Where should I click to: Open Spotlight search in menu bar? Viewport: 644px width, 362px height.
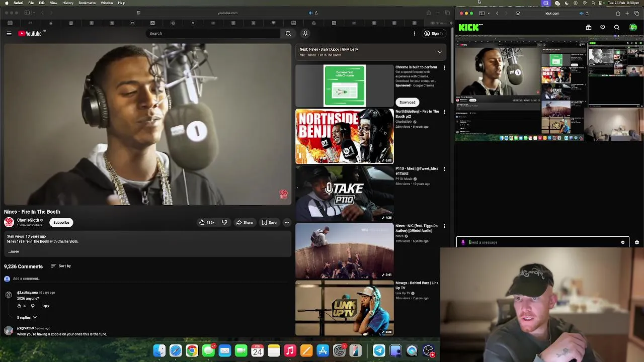pos(593,3)
